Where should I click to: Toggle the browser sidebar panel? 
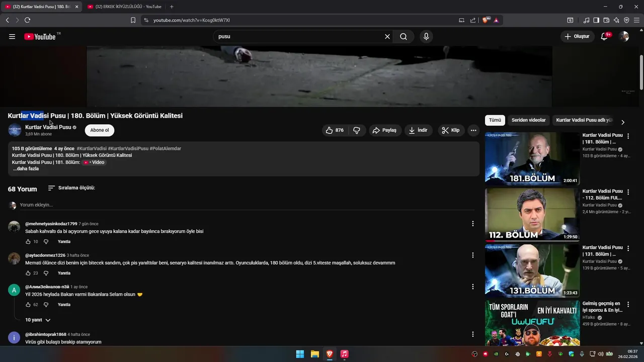click(596, 20)
